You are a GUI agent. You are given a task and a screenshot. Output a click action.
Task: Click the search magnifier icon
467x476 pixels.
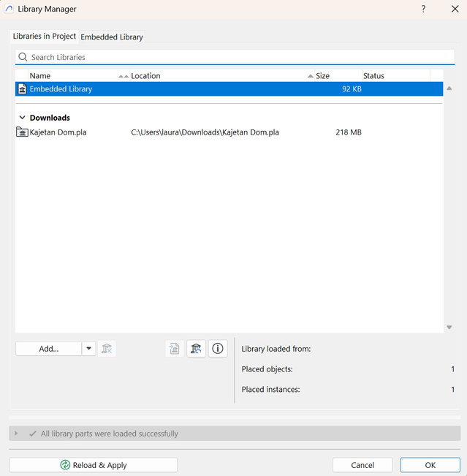click(23, 57)
